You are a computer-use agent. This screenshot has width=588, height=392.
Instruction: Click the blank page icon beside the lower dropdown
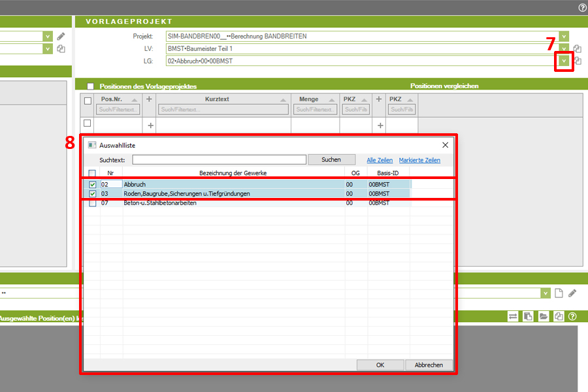pos(559,293)
